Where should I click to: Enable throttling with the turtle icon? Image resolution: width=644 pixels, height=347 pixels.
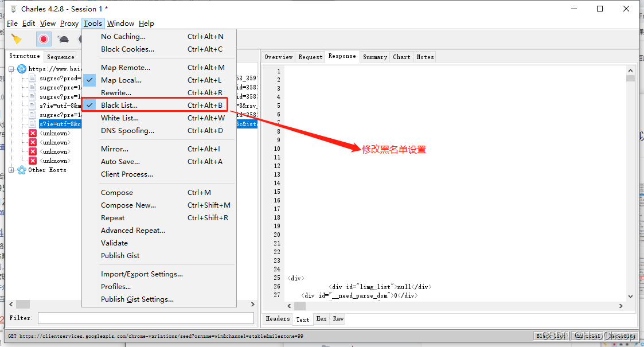point(63,40)
